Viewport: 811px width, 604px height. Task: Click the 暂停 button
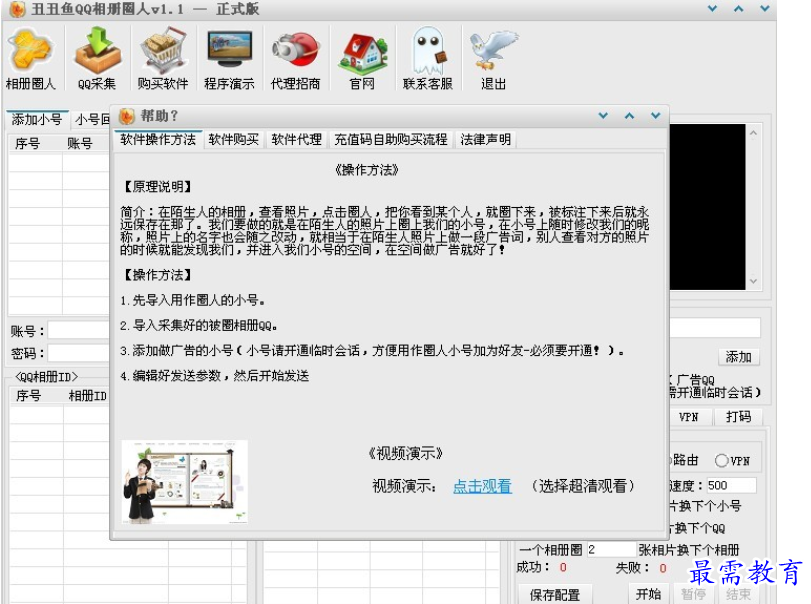[x=693, y=594]
